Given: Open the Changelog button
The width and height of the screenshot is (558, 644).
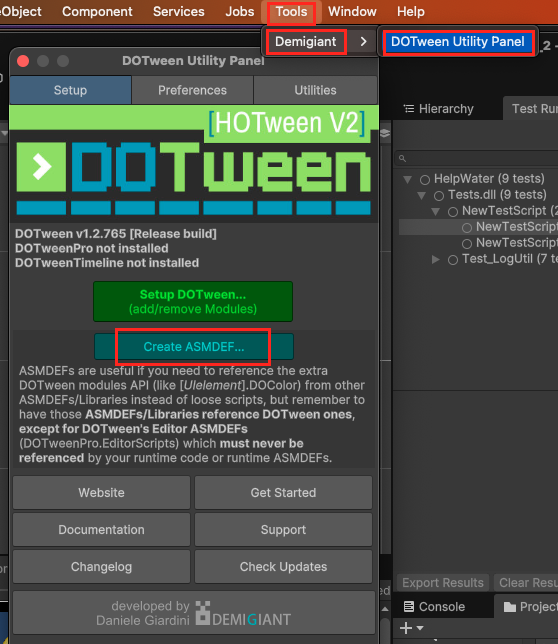Looking at the screenshot, I should (x=101, y=567).
